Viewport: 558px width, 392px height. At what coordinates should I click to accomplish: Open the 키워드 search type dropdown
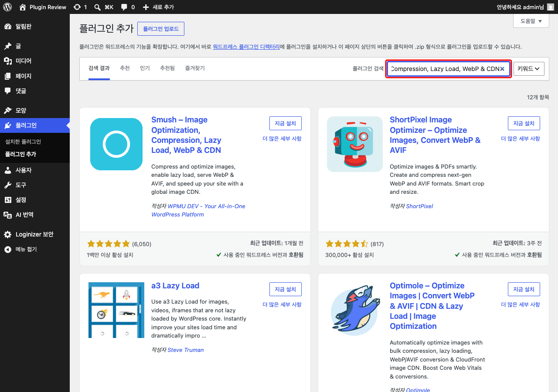point(529,69)
